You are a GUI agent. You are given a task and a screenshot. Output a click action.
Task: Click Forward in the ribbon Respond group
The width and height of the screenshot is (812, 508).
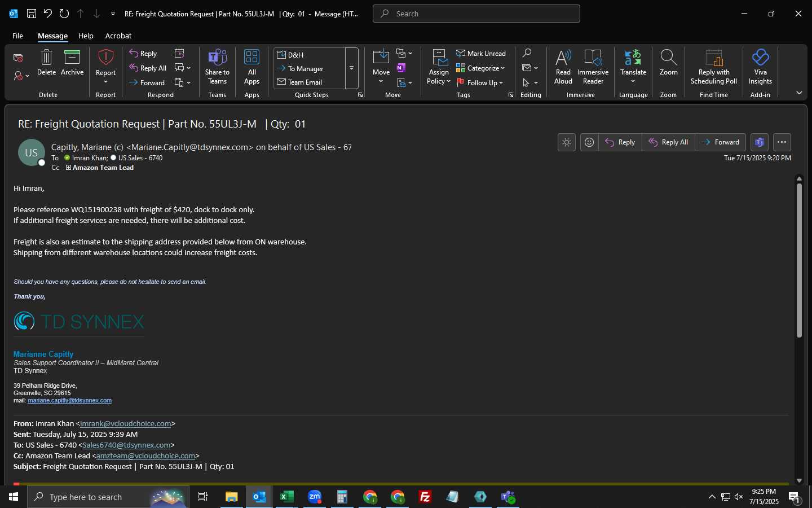pyautogui.click(x=147, y=82)
